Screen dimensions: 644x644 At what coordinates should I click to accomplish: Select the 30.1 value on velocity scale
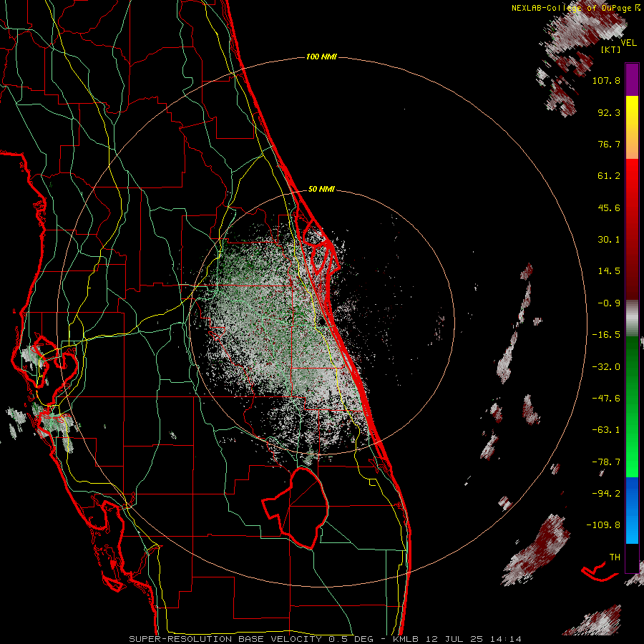pyautogui.click(x=609, y=240)
